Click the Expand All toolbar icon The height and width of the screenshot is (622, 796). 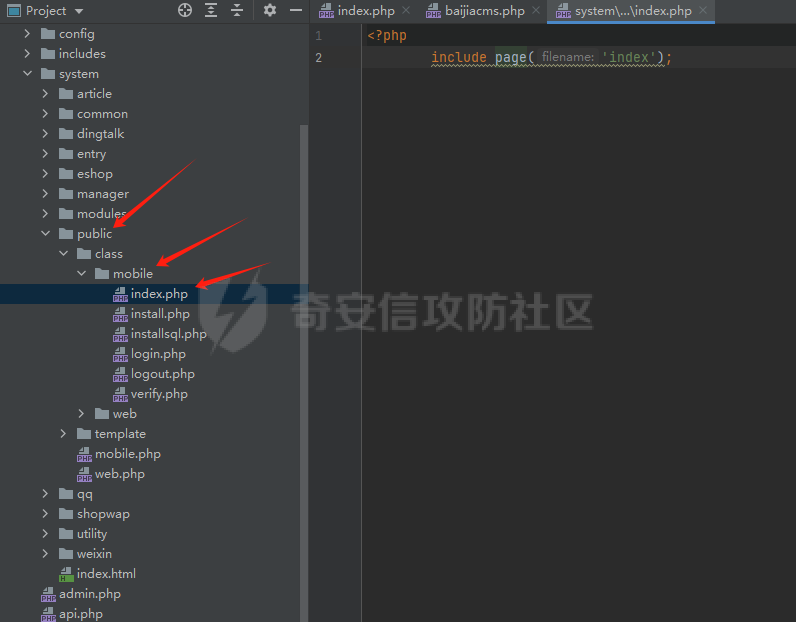point(211,10)
